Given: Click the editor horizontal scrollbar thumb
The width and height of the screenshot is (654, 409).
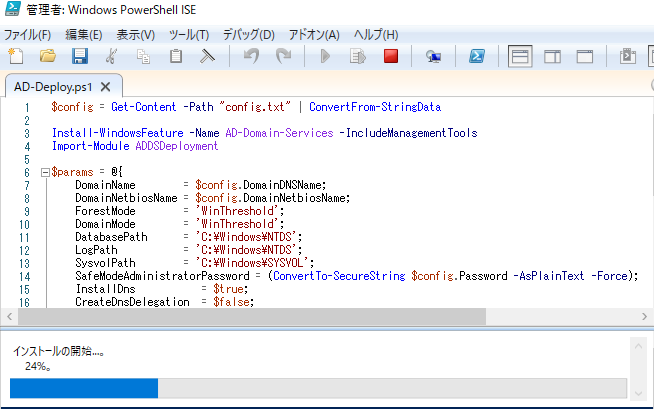Looking at the screenshot, I should pyautogui.click(x=252, y=317).
